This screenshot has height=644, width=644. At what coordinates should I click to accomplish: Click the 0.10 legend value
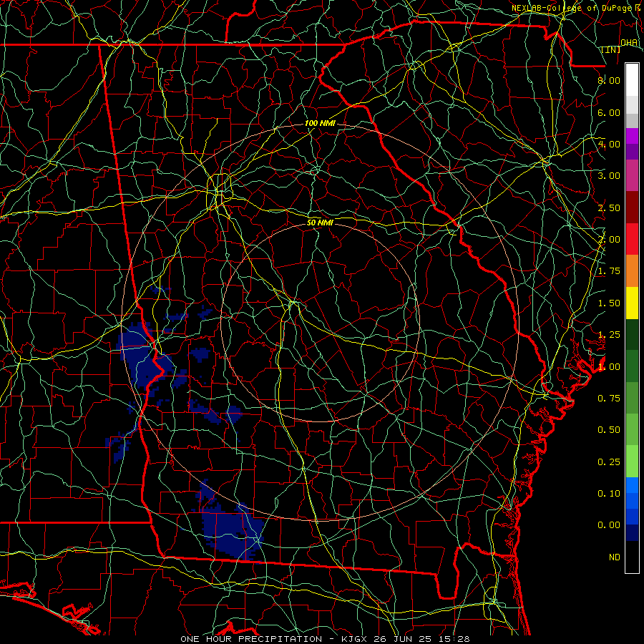[609, 494]
